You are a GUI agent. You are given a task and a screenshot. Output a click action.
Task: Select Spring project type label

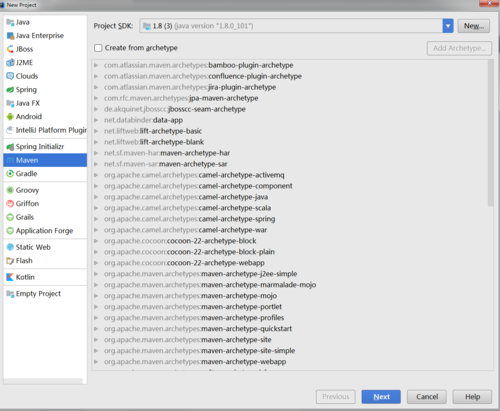[x=26, y=90]
